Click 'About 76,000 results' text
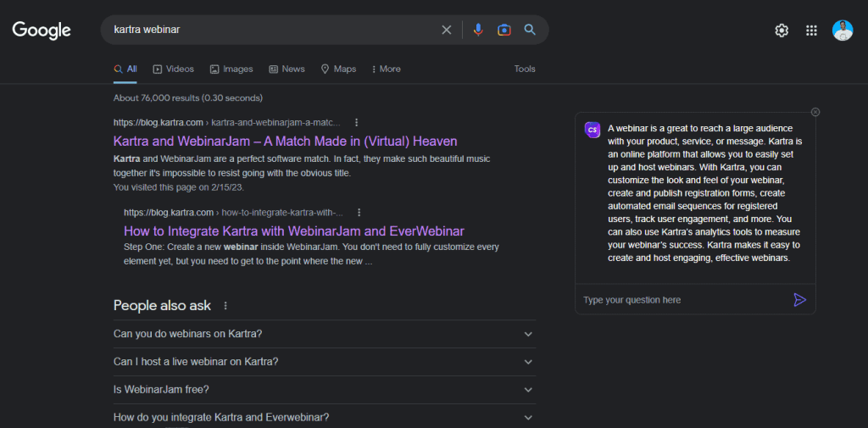Viewport: 868px width, 428px height. pos(187,98)
